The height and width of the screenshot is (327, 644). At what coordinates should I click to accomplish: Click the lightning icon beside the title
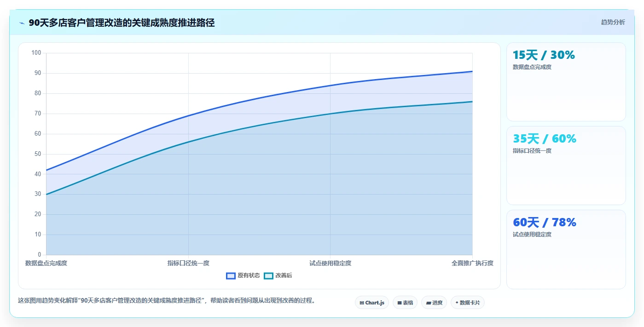coord(22,23)
